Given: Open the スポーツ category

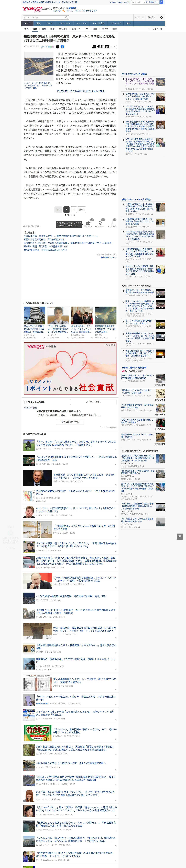Looking at the screenshot, I should click(76, 29).
